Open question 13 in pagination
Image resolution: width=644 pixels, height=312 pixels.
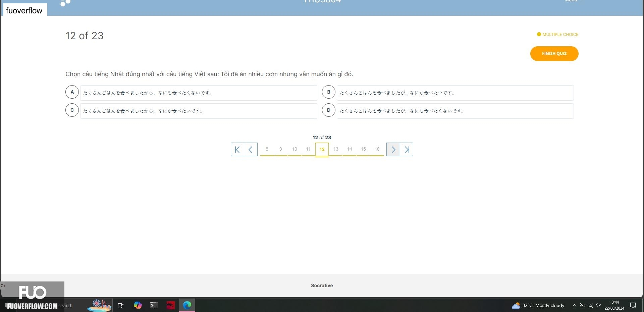point(336,149)
